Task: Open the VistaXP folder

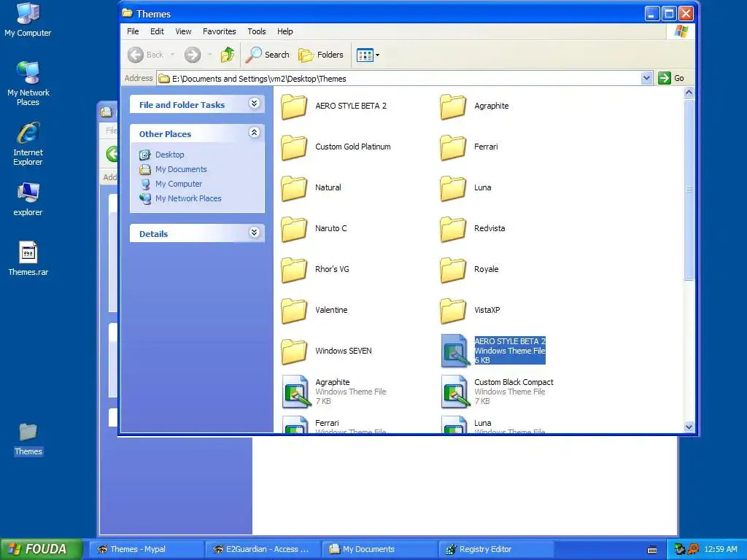Action: coord(470,311)
